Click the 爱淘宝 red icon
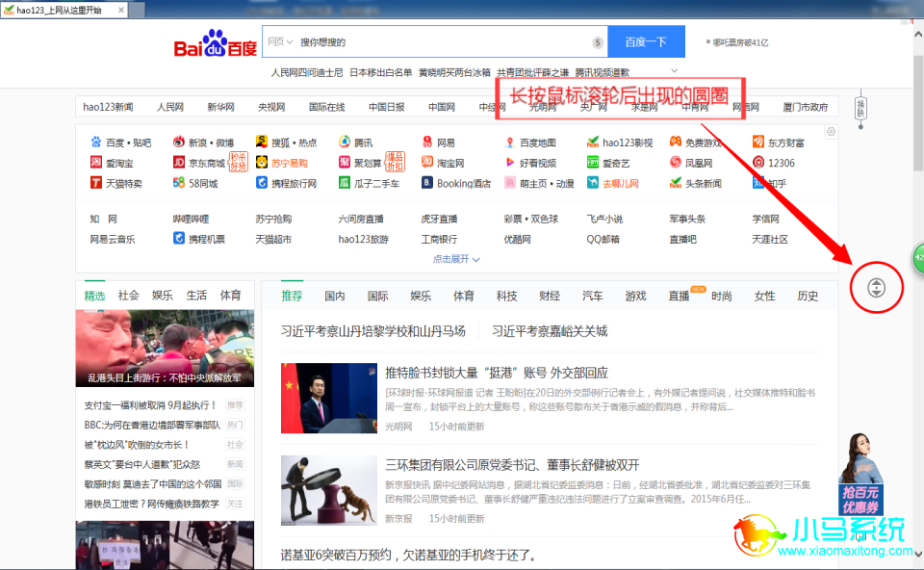 coord(96,162)
